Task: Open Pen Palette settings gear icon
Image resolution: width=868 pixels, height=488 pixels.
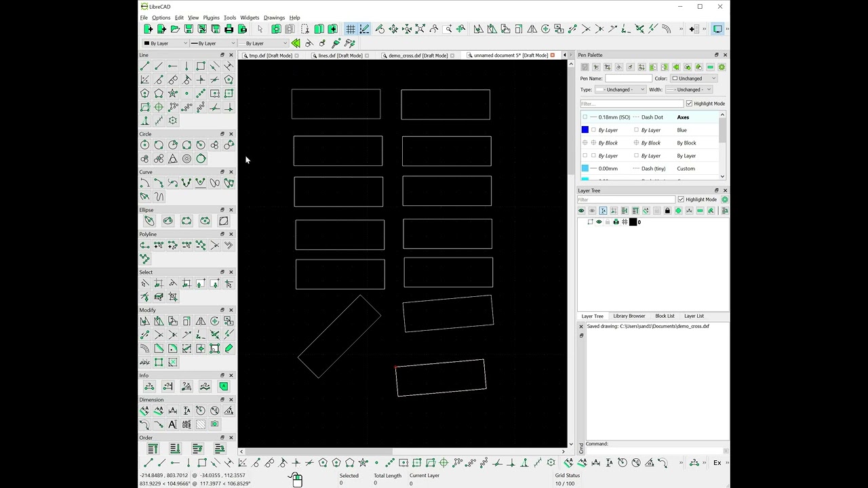Action: click(x=722, y=67)
